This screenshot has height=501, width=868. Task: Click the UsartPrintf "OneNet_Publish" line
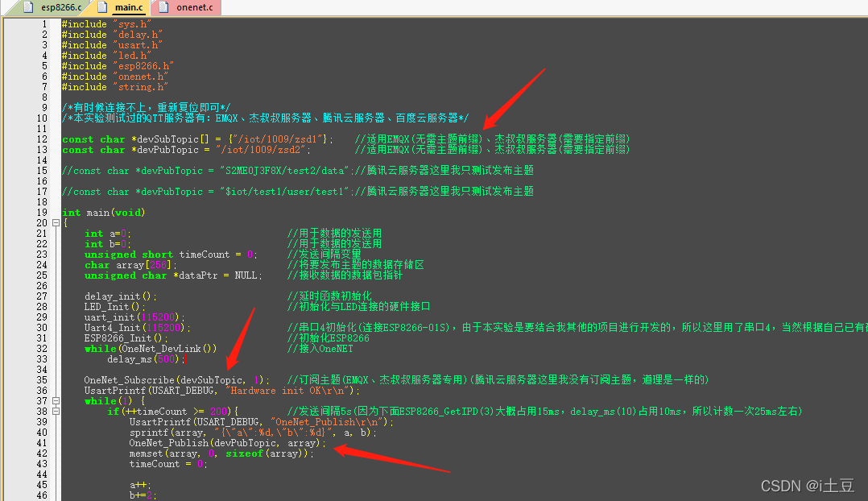(x=262, y=422)
